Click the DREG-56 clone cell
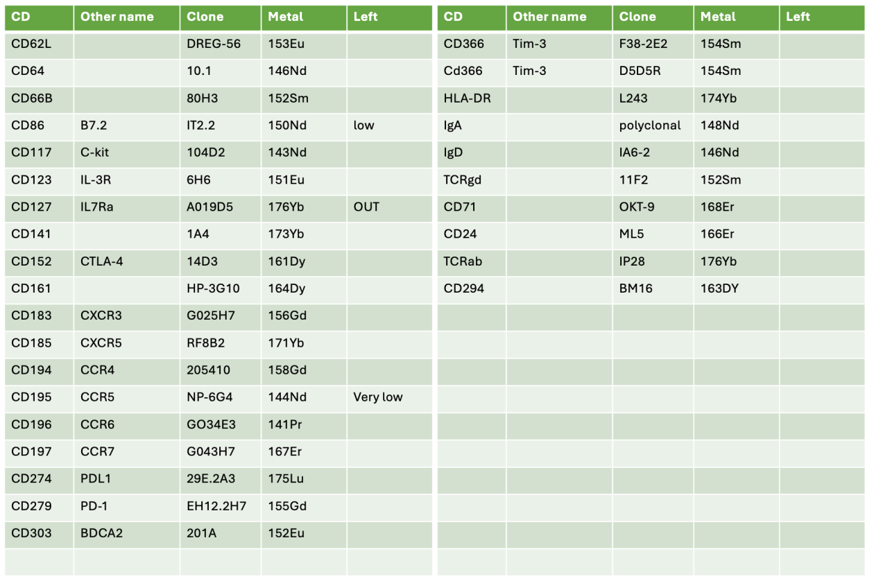Screen dimensions: 874x588 tap(214, 44)
